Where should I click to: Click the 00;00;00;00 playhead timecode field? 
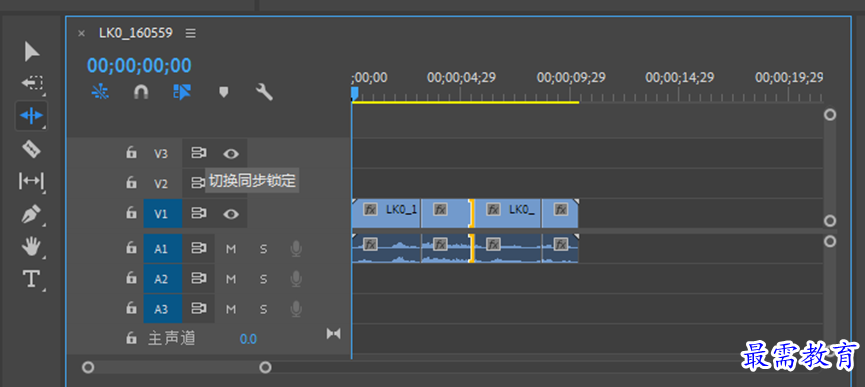pos(139,66)
